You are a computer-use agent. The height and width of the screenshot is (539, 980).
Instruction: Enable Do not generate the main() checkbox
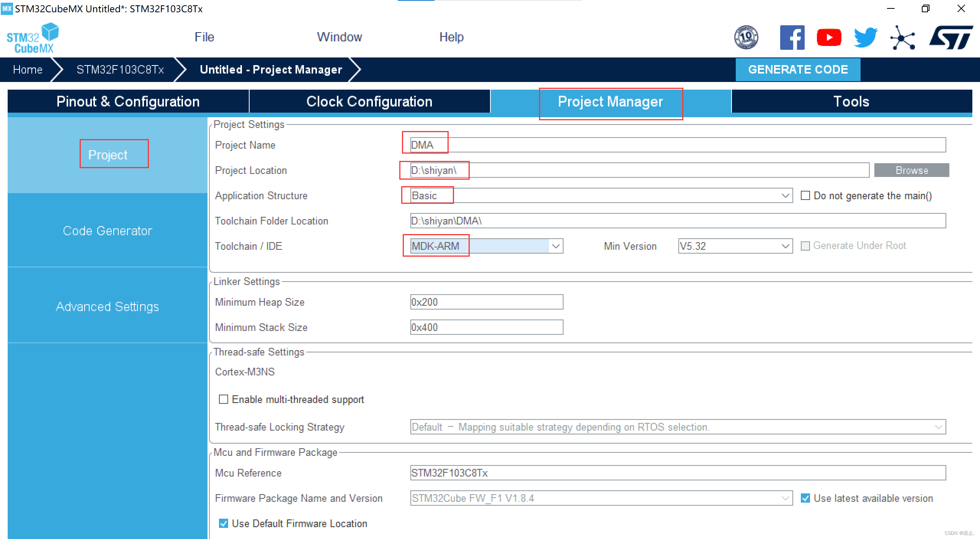point(805,196)
